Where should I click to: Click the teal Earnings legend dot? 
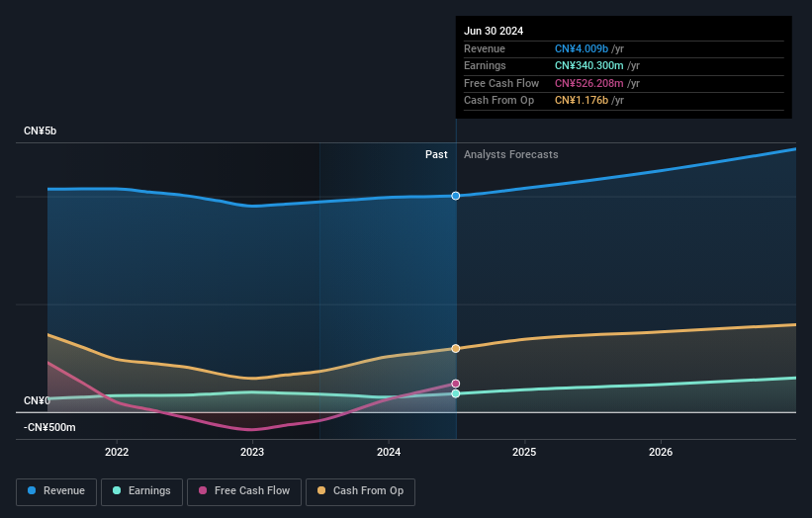click(x=117, y=490)
